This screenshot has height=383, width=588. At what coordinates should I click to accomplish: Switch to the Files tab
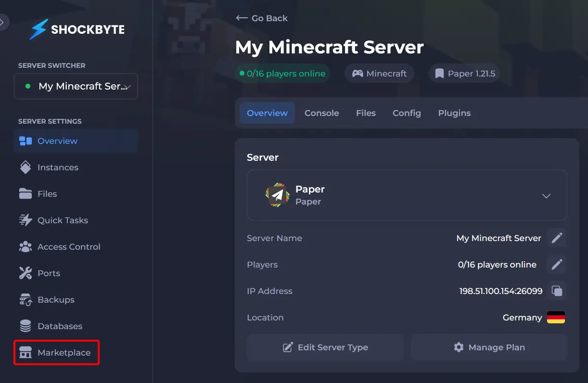click(x=366, y=113)
